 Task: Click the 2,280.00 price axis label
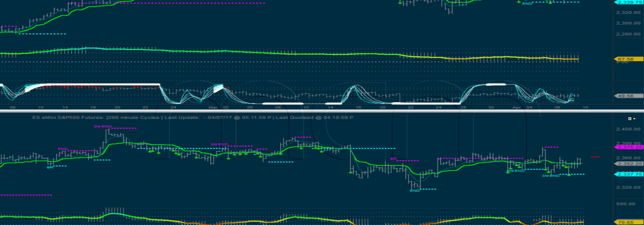[x=628, y=35]
